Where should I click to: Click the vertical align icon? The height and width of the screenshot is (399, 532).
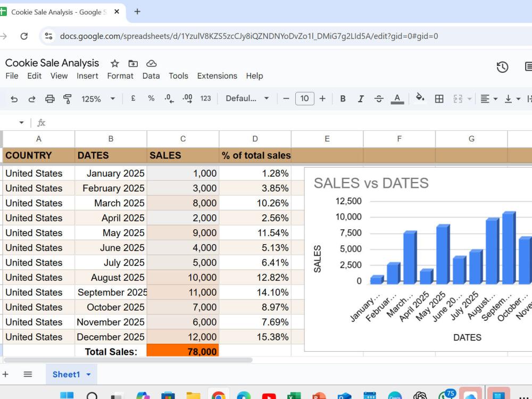(x=508, y=99)
